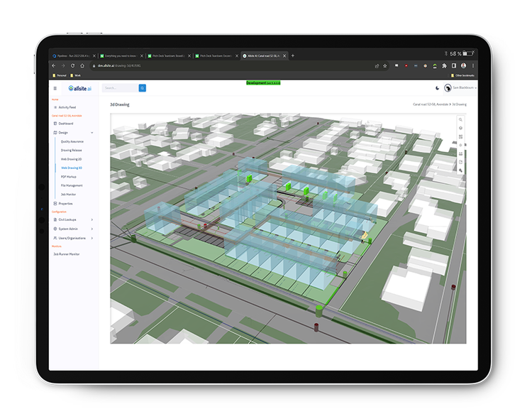
Task: Open Job Runner Monitor in sidebar
Action: pos(67,254)
